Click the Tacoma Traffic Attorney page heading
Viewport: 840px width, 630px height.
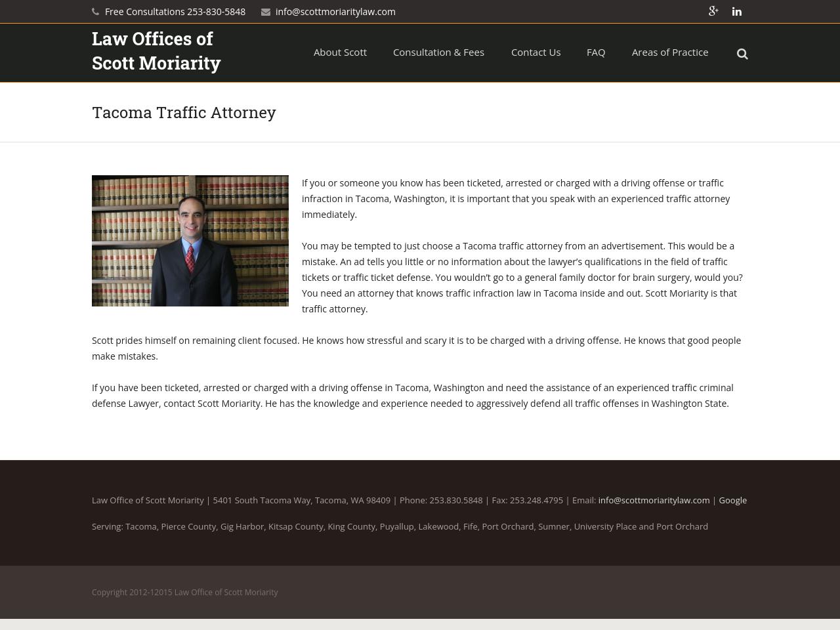pos(184,112)
